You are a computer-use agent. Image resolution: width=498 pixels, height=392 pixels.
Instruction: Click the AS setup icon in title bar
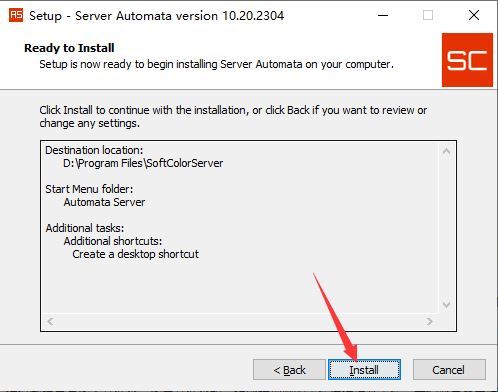[x=16, y=15]
